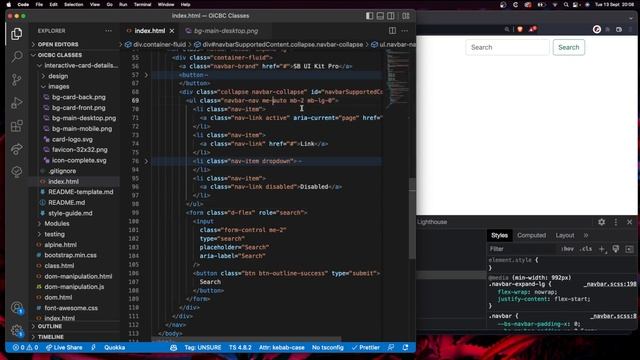Click Prettier in status bar
This screenshot has height=360, width=640.
[x=366, y=347]
